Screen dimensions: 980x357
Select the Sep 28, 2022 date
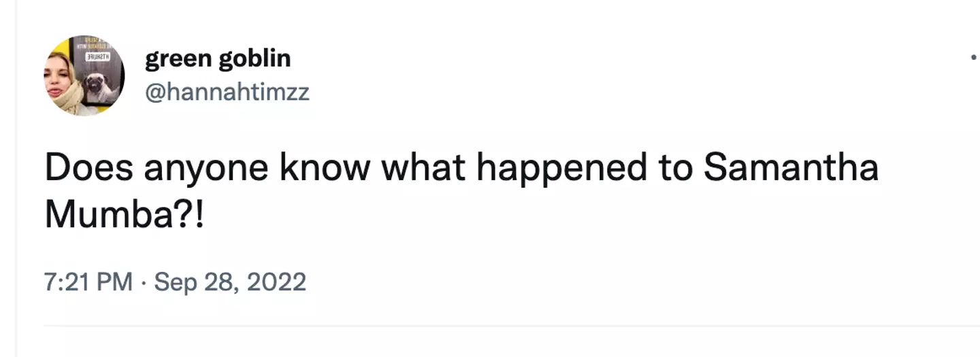(x=230, y=282)
